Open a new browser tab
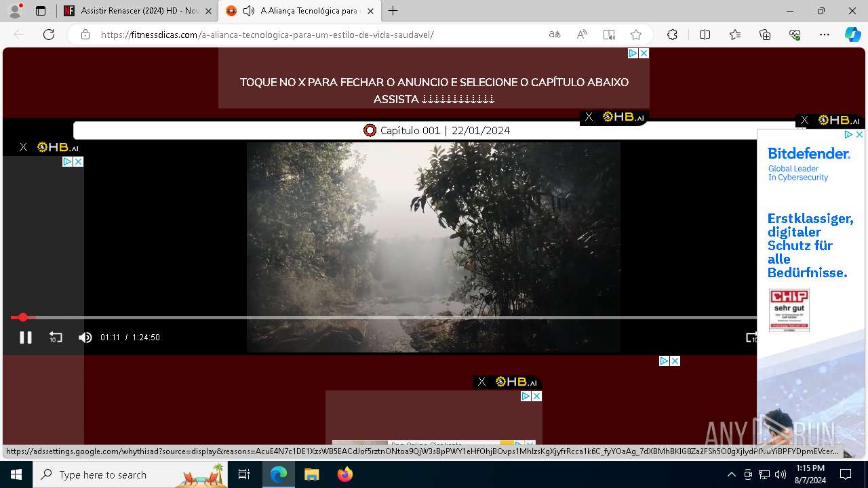This screenshot has height=488, width=868. (393, 11)
